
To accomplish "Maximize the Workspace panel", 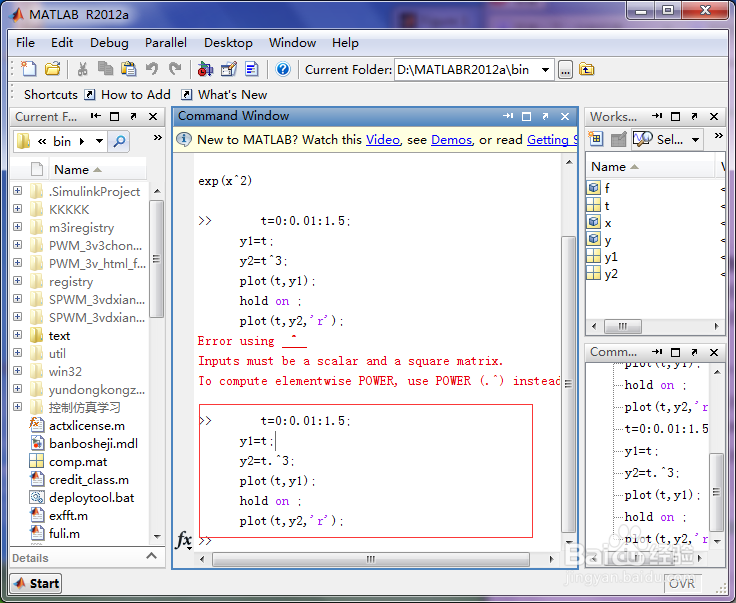I will (x=675, y=116).
